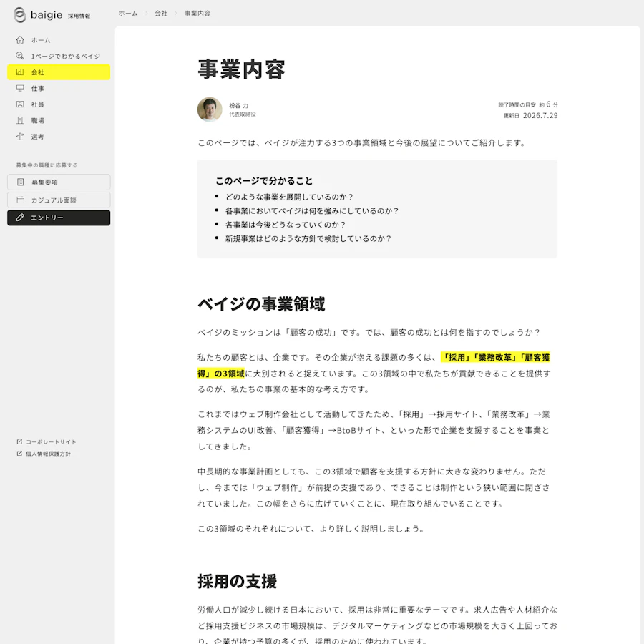The height and width of the screenshot is (644, 644).
Task: Click the home icon in sidebar
Action: [x=20, y=40]
